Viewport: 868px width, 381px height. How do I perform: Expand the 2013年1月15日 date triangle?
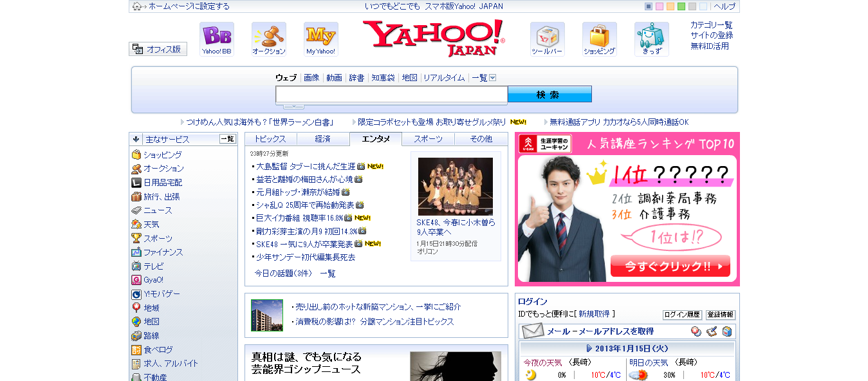point(589,348)
